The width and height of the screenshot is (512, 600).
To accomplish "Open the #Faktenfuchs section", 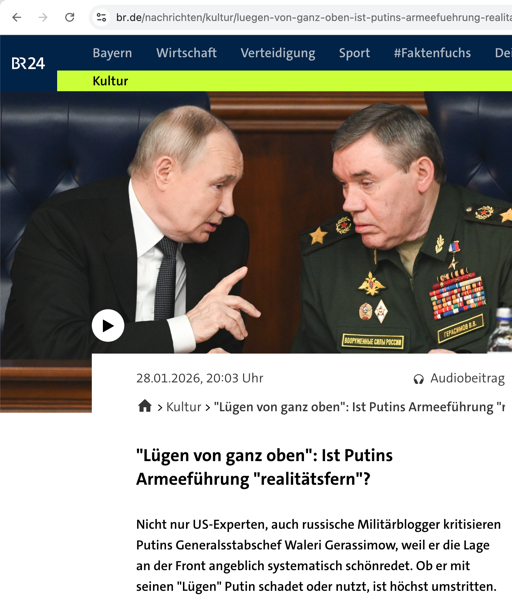I will 432,53.
